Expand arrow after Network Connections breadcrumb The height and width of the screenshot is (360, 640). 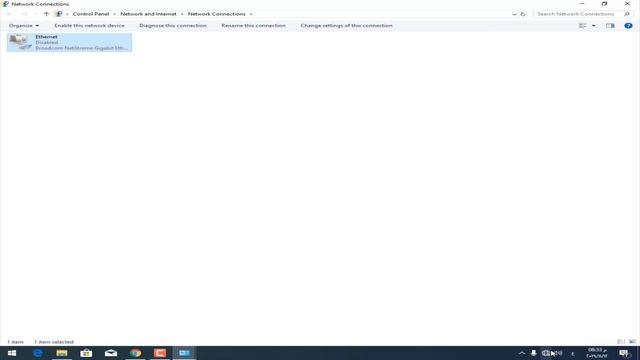coord(251,14)
